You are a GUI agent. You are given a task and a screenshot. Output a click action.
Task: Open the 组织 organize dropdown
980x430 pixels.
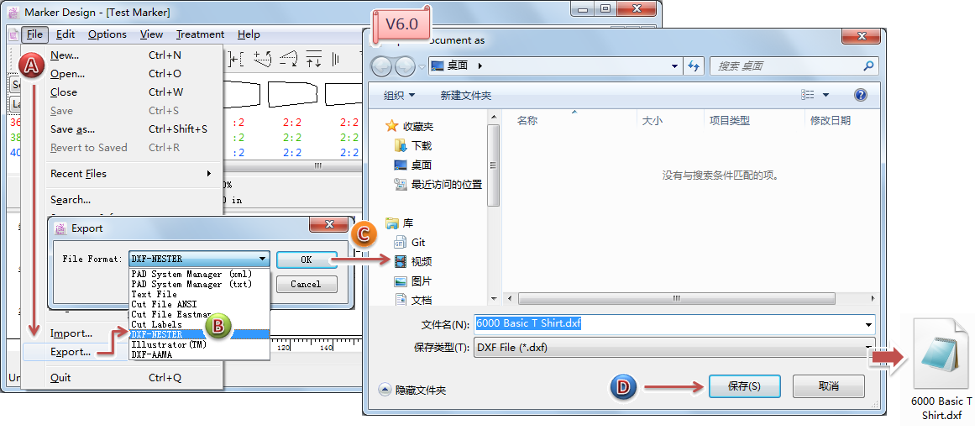[400, 95]
